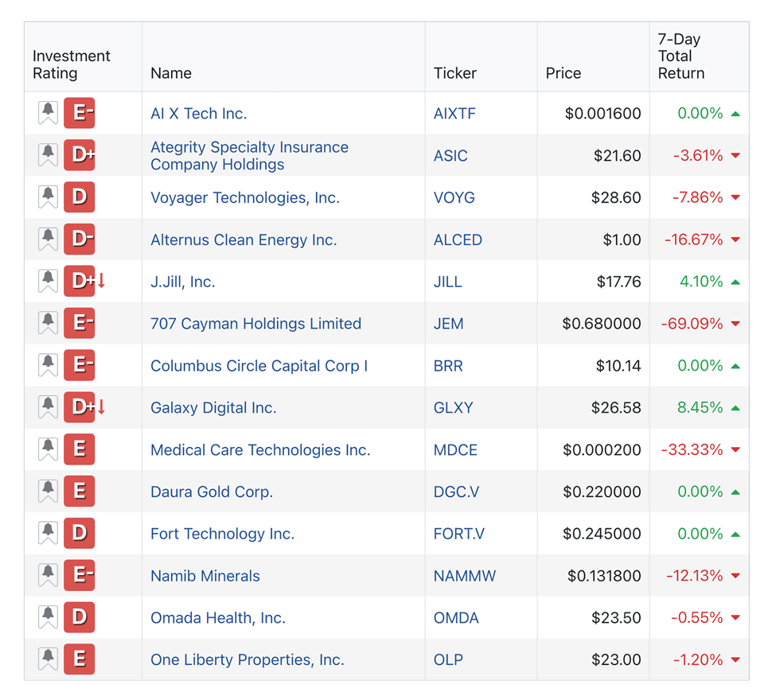Screen dimensions: 772x700
Task: Click the E rating badge for Medical Care Technologies
Action: (x=80, y=449)
